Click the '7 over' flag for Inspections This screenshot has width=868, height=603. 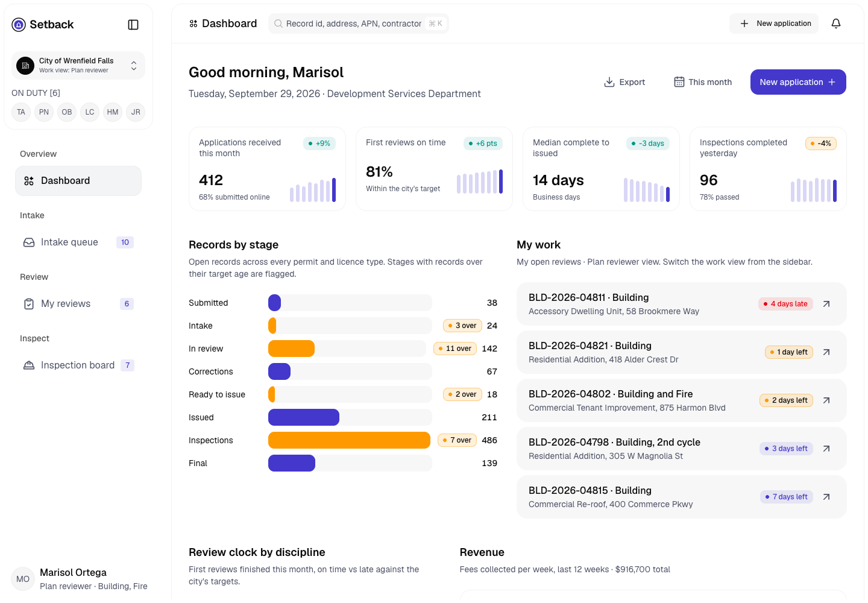pyautogui.click(x=458, y=440)
